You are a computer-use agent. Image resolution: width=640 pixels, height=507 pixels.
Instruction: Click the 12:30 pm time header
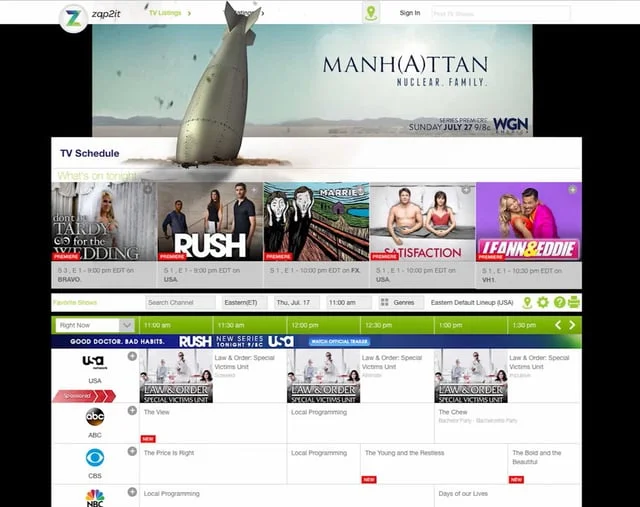[x=378, y=325]
